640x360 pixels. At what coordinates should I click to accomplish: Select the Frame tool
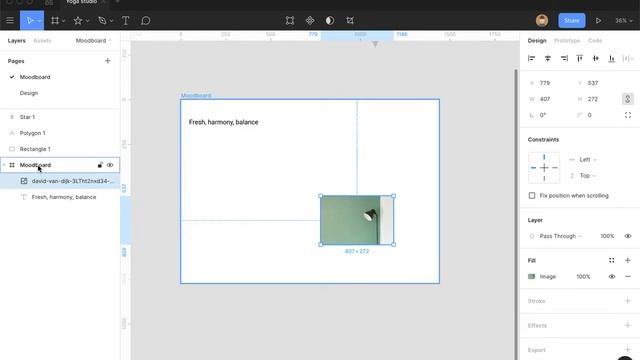coord(55,20)
